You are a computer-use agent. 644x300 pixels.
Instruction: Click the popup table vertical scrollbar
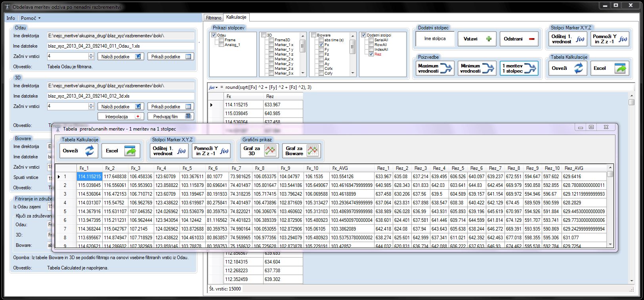point(610,206)
